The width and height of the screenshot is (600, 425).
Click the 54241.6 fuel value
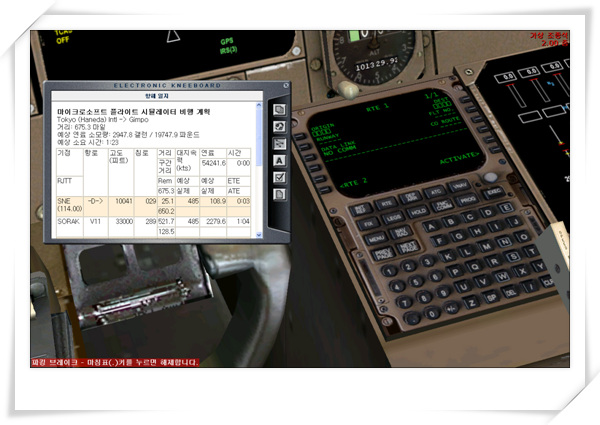[x=214, y=163]
